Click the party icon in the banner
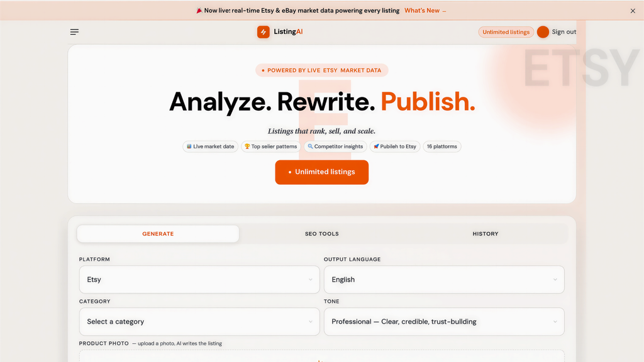This screenshot has width=644, height=362. (x=199, y=11)
